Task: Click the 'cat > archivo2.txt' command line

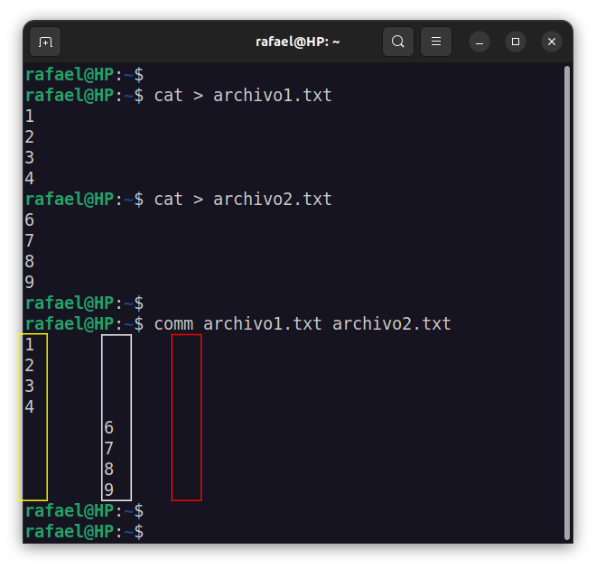Action: 243,199
